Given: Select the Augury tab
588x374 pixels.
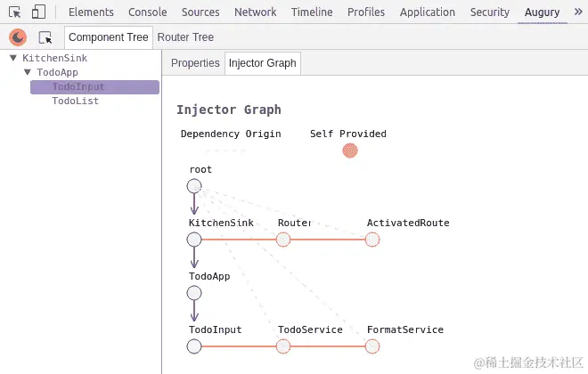Looking at the screenshot, I should 543,12.
